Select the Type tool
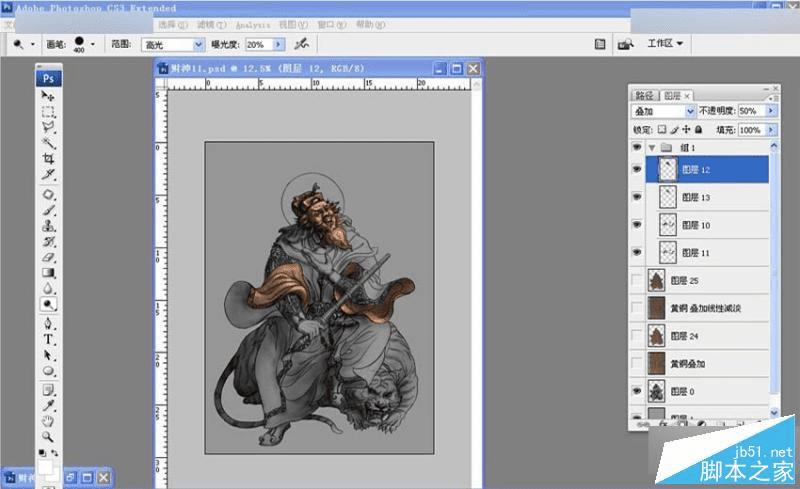This screenshot has width=800, height=489. click(48, 339)
